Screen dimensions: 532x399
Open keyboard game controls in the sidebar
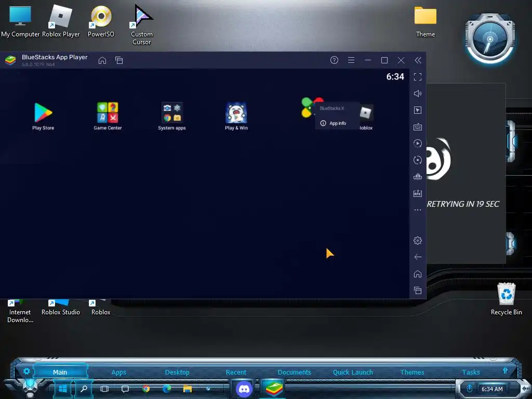click(x=418, y=127)
